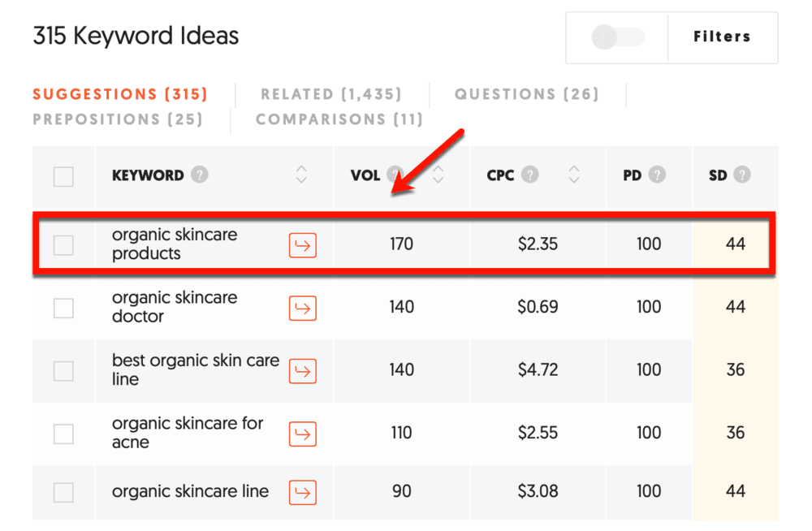Screen dimensions: 812x531
Task: Check the checkbox for 'organic skincare products'
Action: pos(63,244)
